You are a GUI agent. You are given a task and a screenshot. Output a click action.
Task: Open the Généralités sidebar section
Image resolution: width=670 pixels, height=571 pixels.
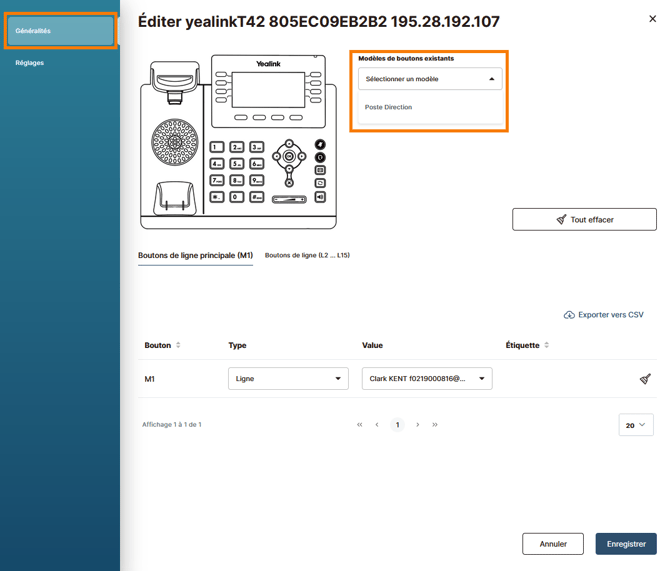pos(60,31)
